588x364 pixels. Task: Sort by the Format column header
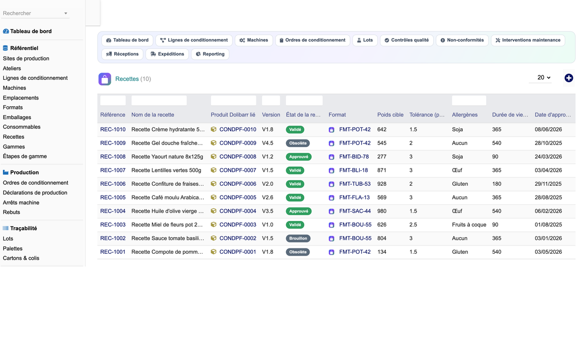click(x=337, y=115)
